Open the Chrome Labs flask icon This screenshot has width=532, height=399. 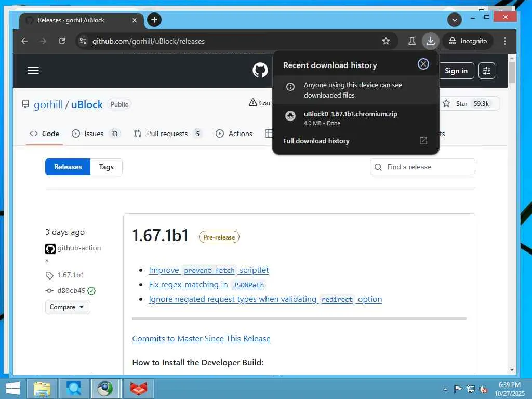(411, 41)
